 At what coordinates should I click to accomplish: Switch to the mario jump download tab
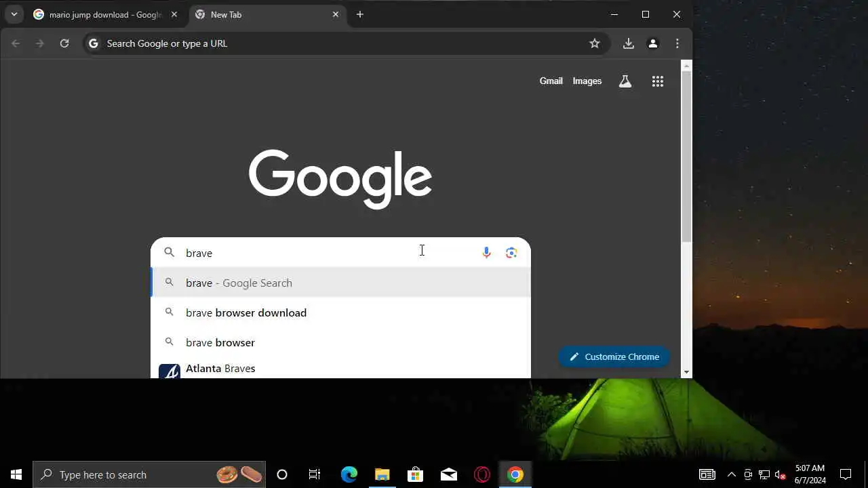[x=105, y=14]
